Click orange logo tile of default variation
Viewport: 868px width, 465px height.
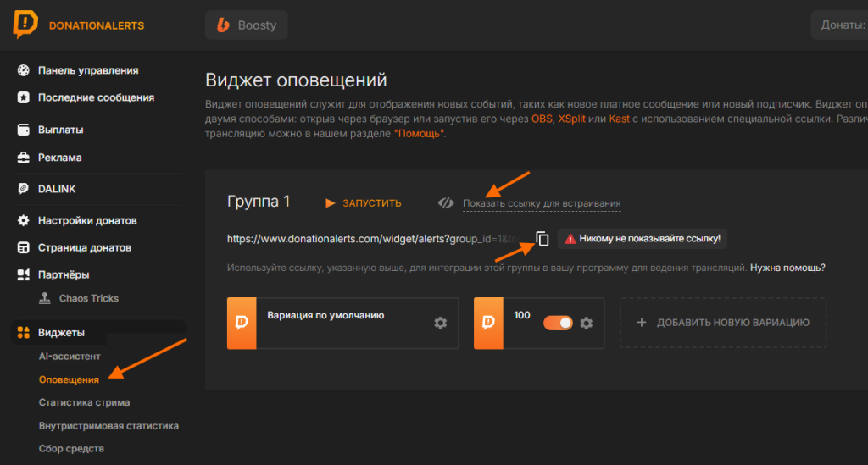click(x=242, y=323)
